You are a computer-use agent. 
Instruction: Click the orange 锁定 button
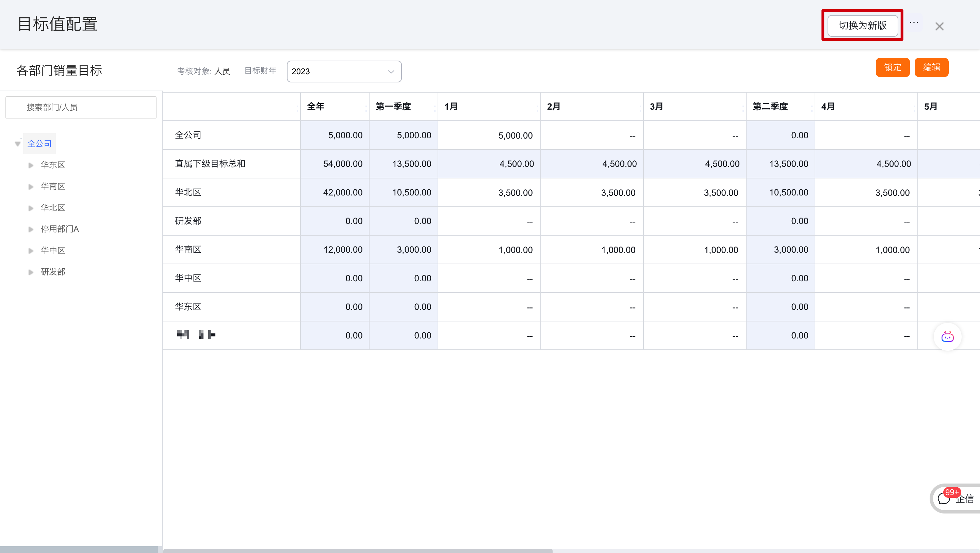point(892,67)
